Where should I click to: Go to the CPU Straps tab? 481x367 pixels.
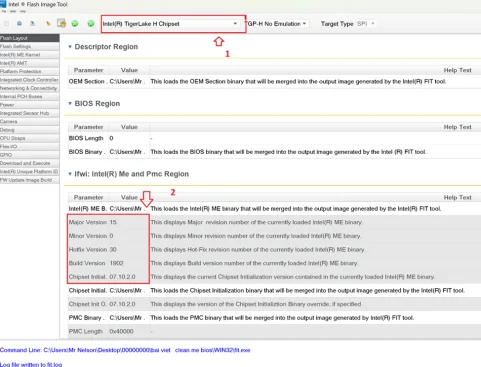click(30, 138)
